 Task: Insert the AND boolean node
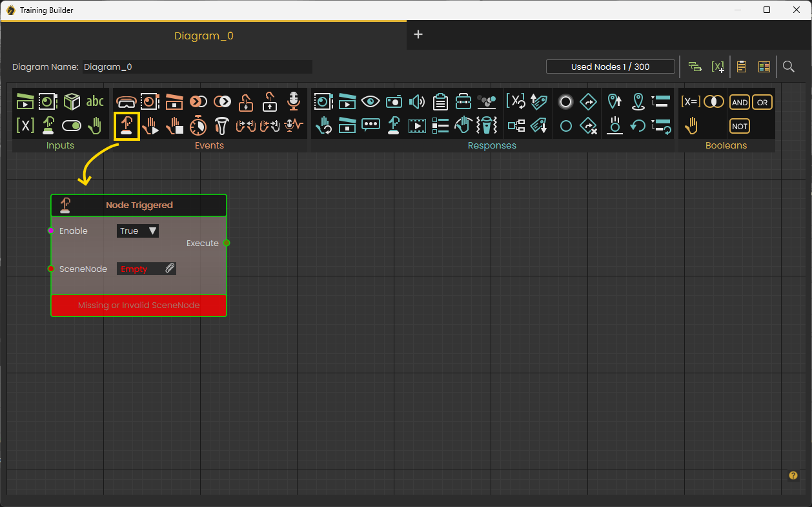point(740,102)
